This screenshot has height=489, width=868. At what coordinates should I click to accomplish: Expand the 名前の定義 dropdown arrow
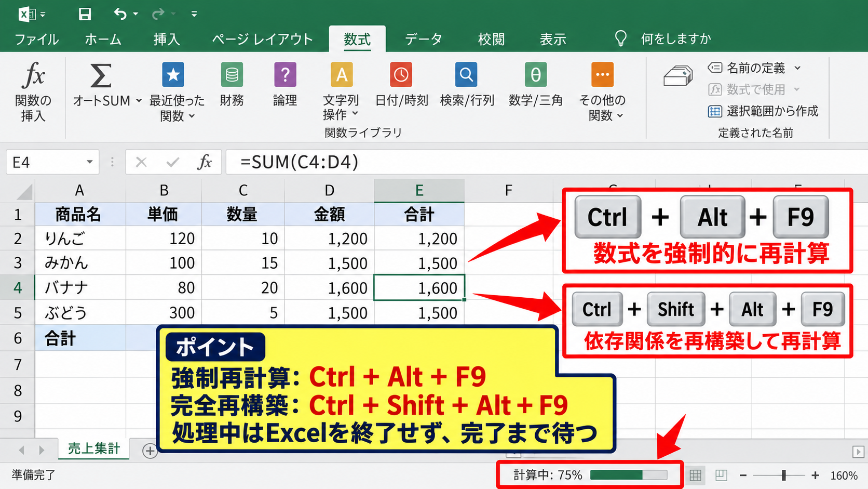point(797,68)
